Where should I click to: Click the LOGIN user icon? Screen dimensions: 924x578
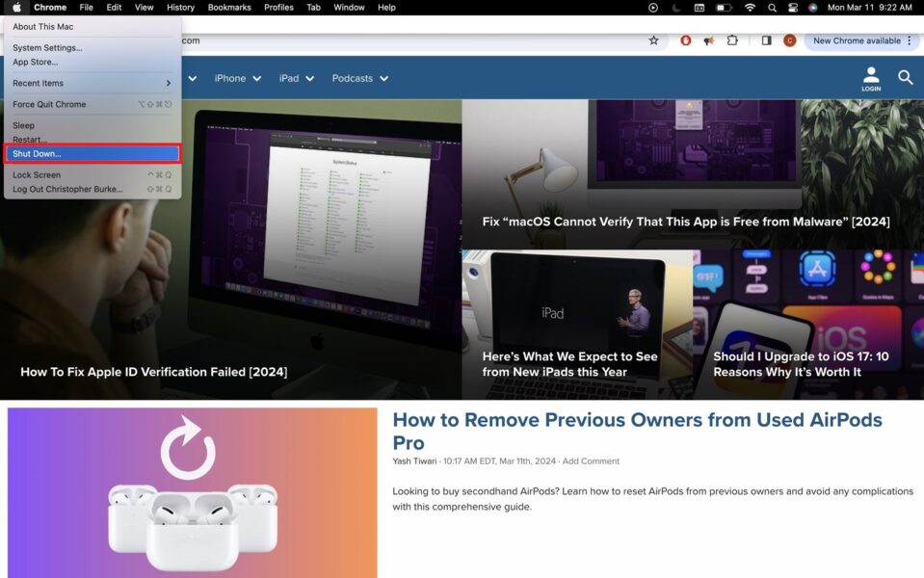click(x=871, y=78)
